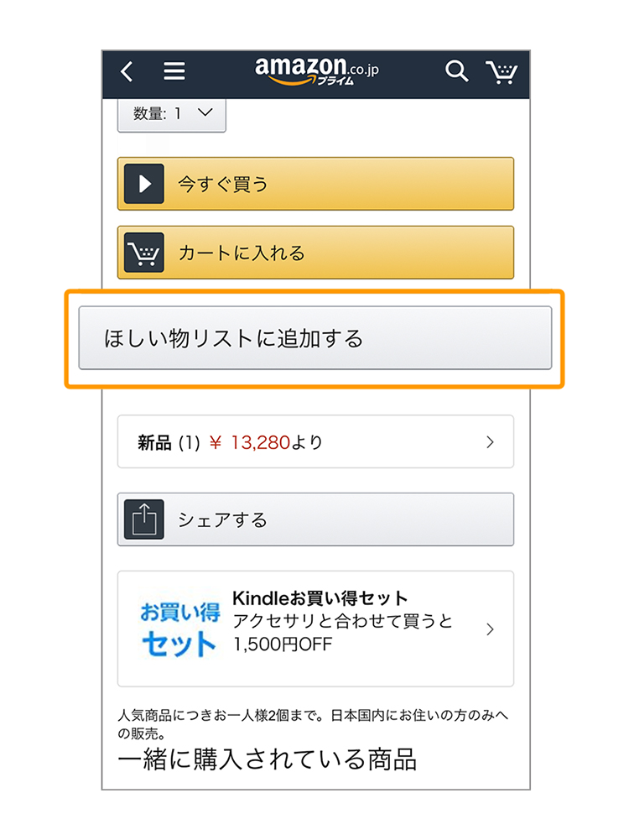Image resolution: width=629 pixels, height=840 pixels.
Task: Tap the back arrow in header
Action: [127, 70]
